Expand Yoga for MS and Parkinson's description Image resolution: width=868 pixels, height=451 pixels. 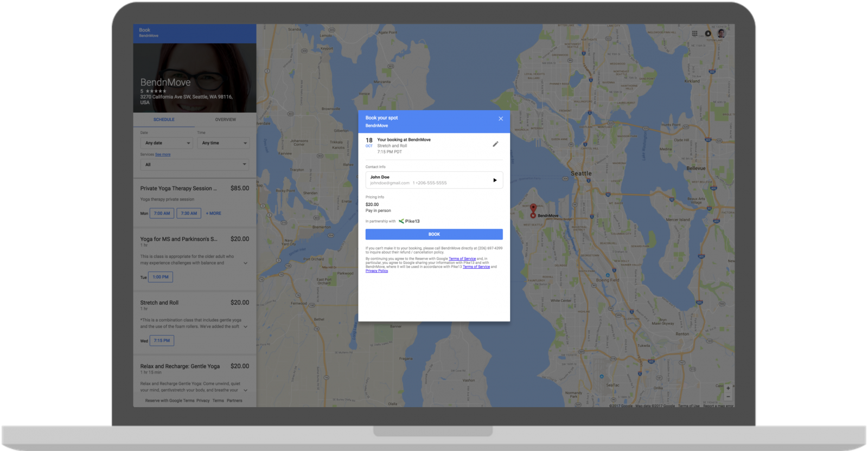point(245,263)
